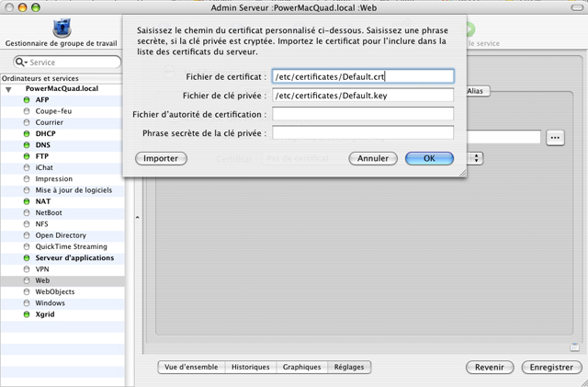Select WebObjects service in the list
This screenshot has height=387, width=588.
pos(63,291)
